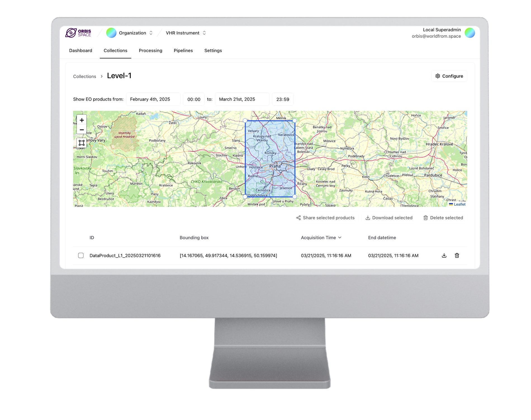Screen dimensions: 531x420
Task: Open the Leaflet attribution link
Action: point(459,204)
